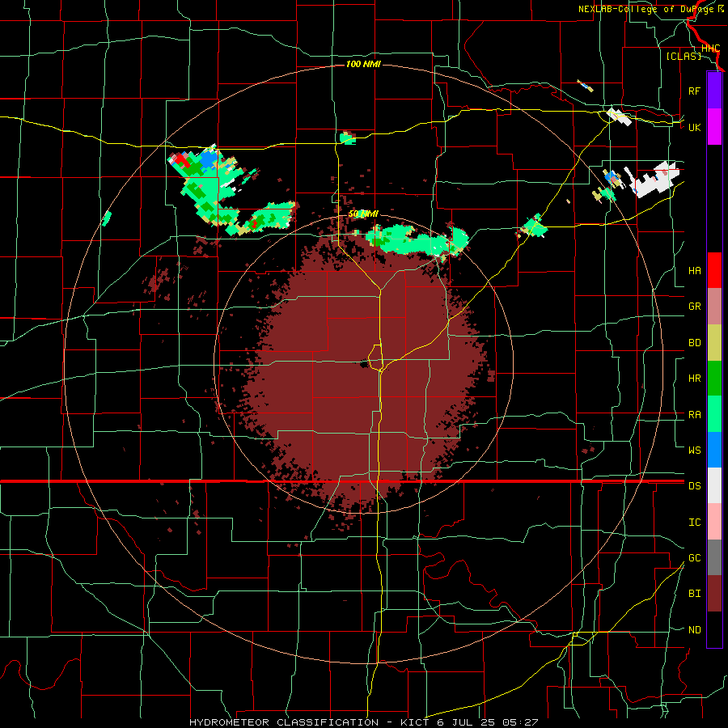Click the 'UK' legend label
Screen dimensions: 728x728
(694, 127)
